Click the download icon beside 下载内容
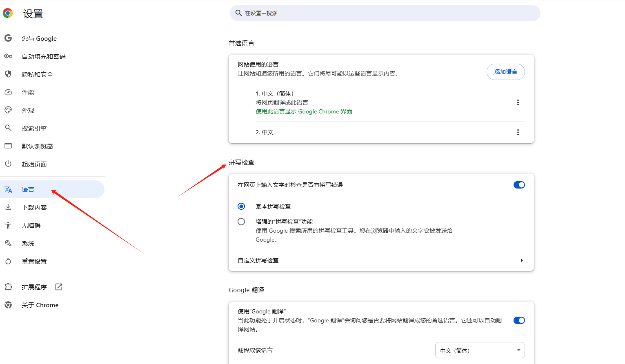The height and width of the screenshot is (364, 625). pos(8,207)
